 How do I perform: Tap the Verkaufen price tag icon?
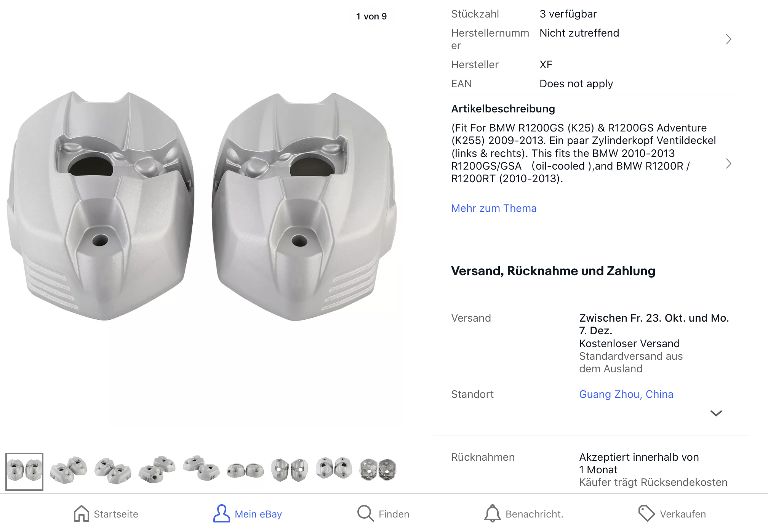tap(646, 514)
